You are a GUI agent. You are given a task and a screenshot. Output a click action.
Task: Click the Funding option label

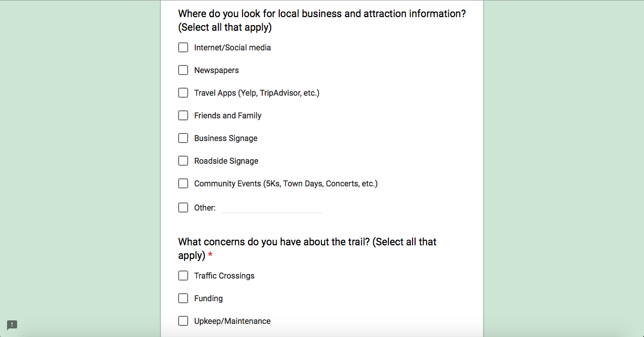click(208, 299)
